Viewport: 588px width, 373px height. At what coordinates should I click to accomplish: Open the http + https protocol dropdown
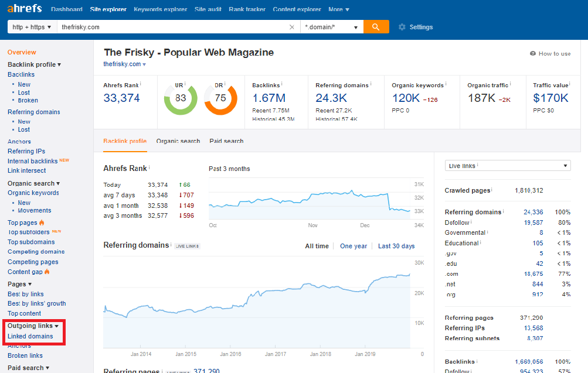32,27
